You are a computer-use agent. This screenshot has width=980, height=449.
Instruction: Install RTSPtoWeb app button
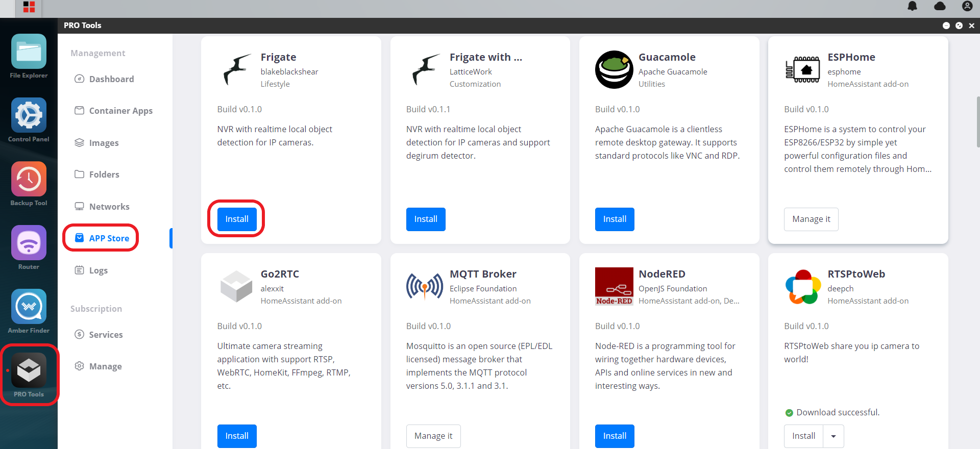click(x=803, y=436)
